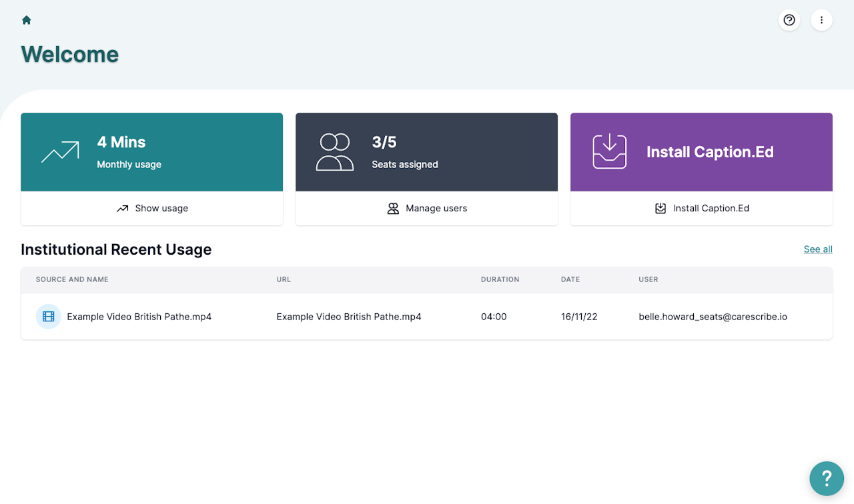Click the file name in the name column
Screen dimensions: 854x504
pos(139,317)
